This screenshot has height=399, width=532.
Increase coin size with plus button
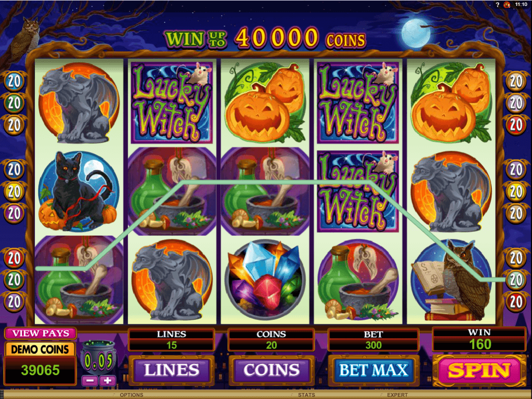tap(107, 380)
